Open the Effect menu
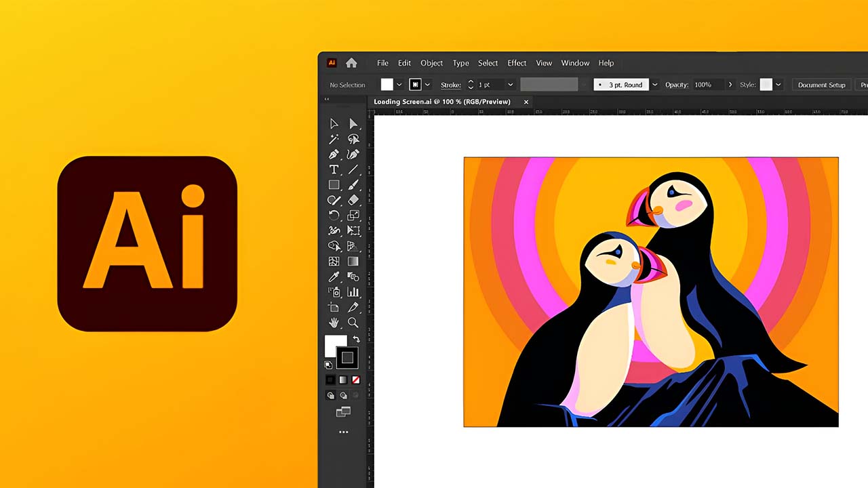868x488 pixels. click(517, 63)
